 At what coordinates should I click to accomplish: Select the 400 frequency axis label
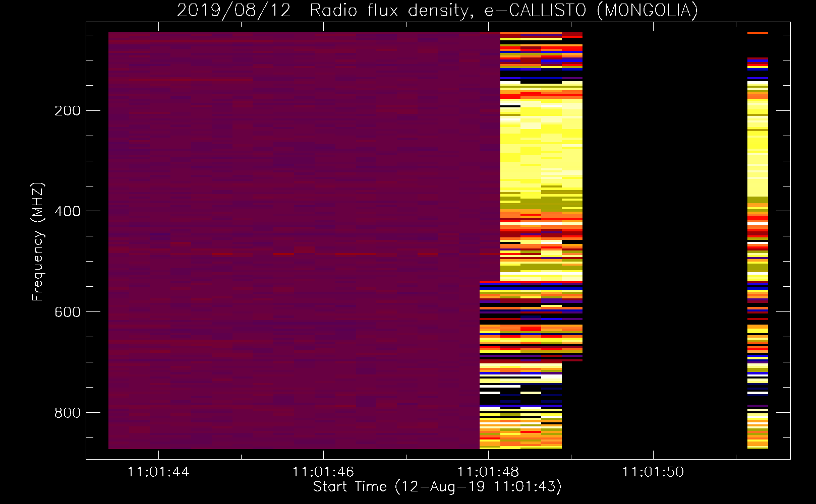point(67,212)
